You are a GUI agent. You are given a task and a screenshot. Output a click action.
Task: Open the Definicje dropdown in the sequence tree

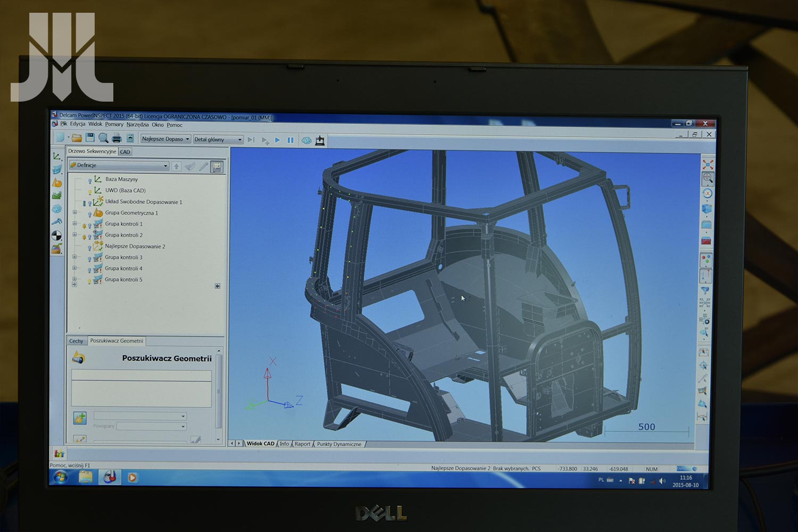coord(119,165)
